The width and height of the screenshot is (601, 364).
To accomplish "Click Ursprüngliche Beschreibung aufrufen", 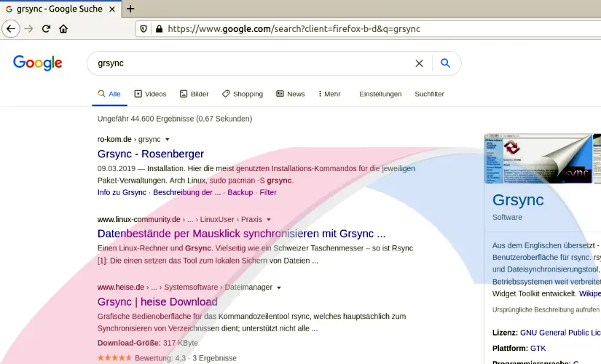I will pyautogui.click(x=546, y=309).
